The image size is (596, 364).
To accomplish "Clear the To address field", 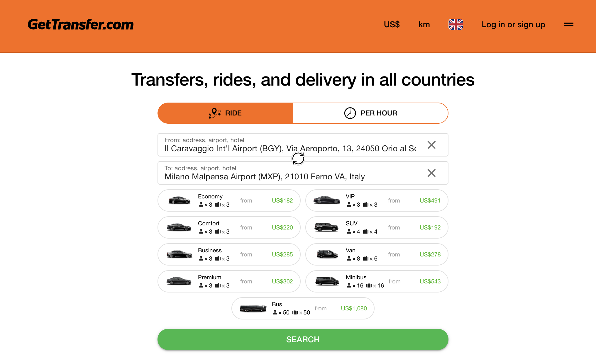I will coord(431,173).
